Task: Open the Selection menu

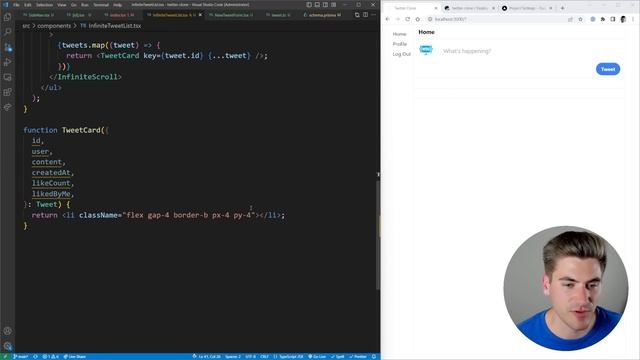Action: [x=44, y=5]
